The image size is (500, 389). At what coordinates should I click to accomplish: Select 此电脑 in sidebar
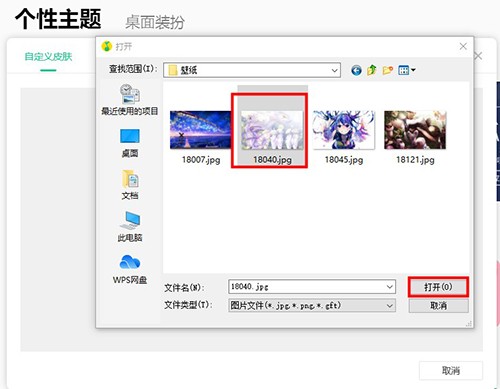tap(130, 227)
